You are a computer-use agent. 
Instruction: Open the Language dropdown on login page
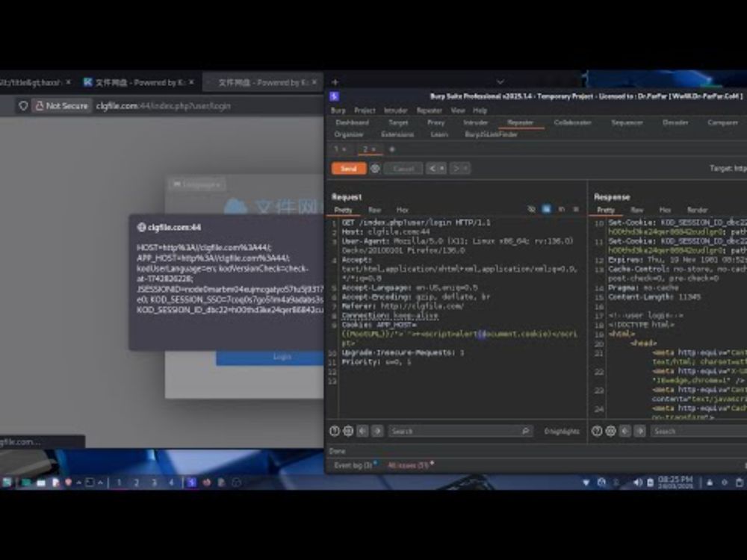pyautogui.click(x=196, y=184)
